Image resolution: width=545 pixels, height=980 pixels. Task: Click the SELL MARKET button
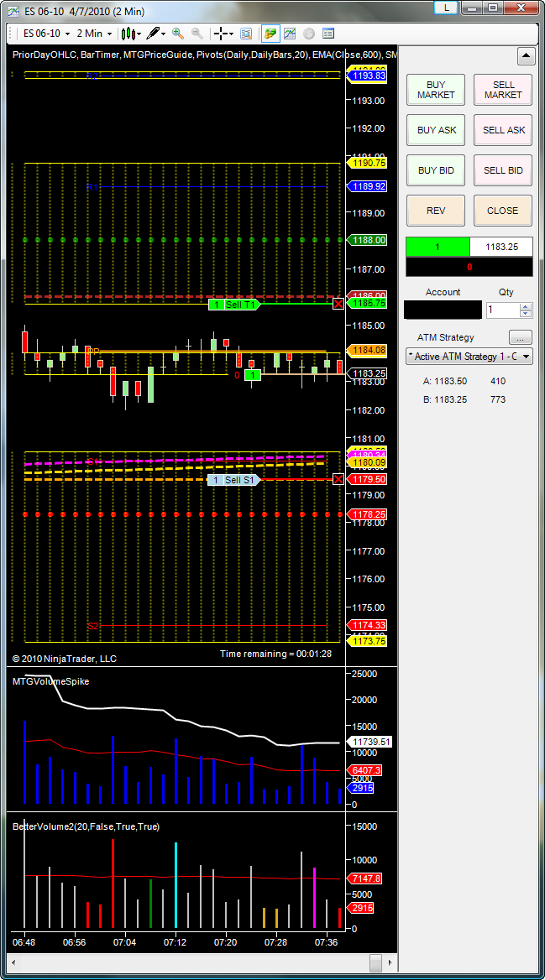pyautogui.click(x=503, y=90)
